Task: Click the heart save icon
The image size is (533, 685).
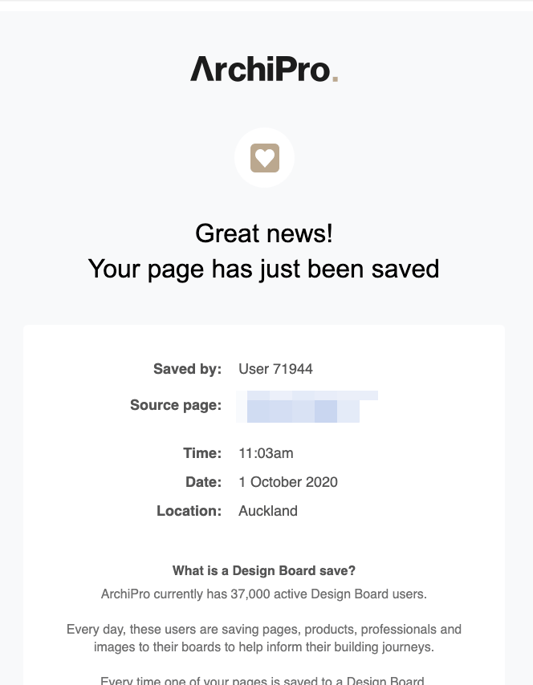Action: (x=264, y=158)
